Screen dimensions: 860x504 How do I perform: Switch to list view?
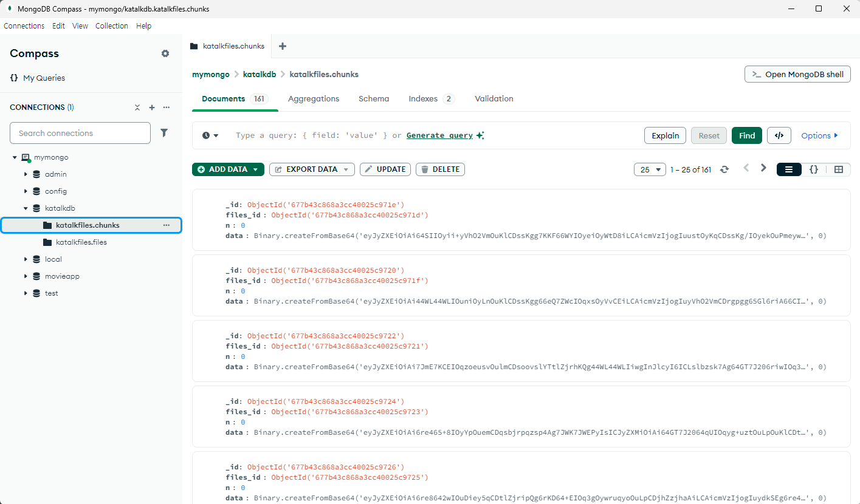789,169
